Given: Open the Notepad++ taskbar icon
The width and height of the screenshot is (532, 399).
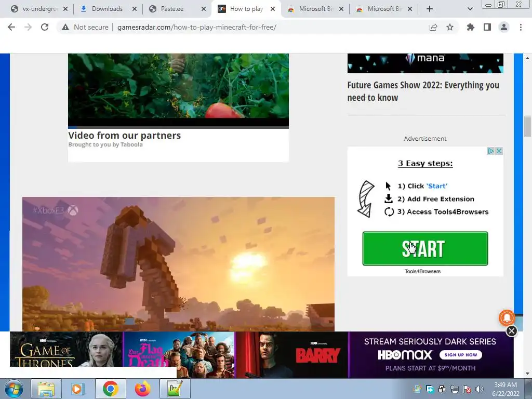Looking at the screenshot, I should coord(175,389).
